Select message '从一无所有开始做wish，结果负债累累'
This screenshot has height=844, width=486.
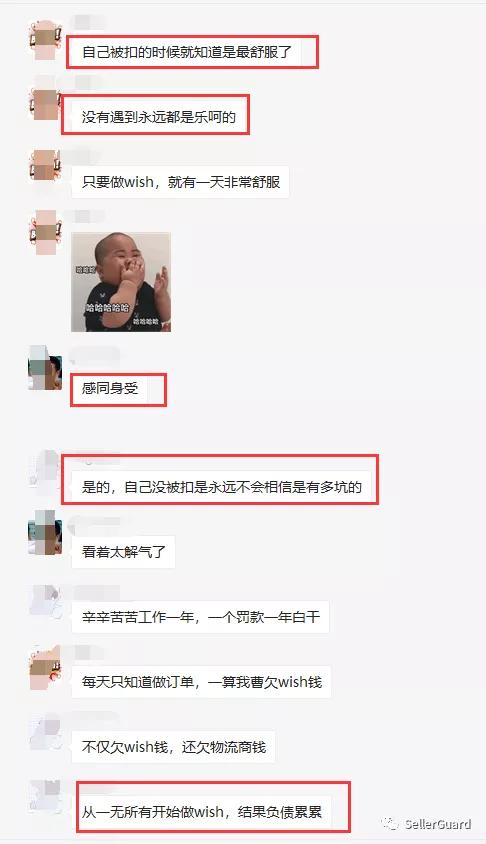point(201,812)
